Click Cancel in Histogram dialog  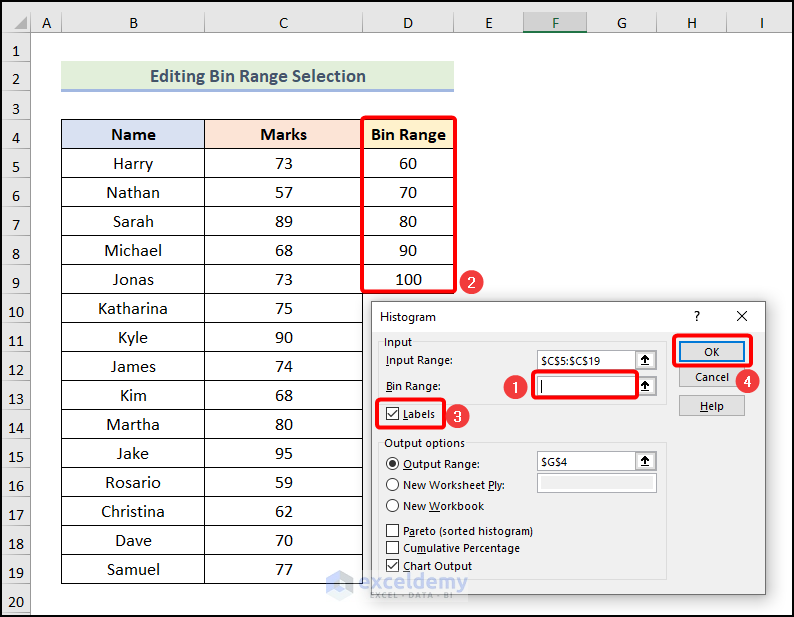[712, 377]
